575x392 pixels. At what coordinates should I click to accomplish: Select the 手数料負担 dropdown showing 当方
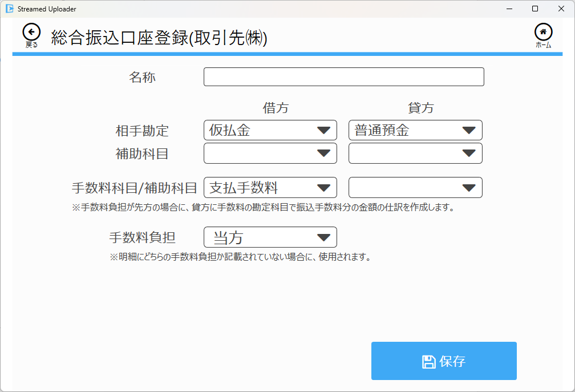[270, 237]
